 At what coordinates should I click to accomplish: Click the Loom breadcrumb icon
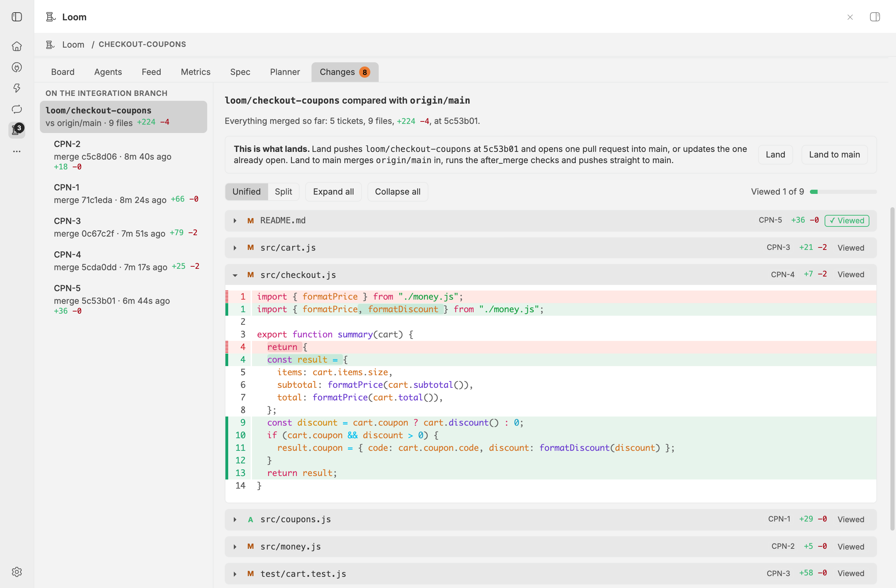[x=50, y=44]
